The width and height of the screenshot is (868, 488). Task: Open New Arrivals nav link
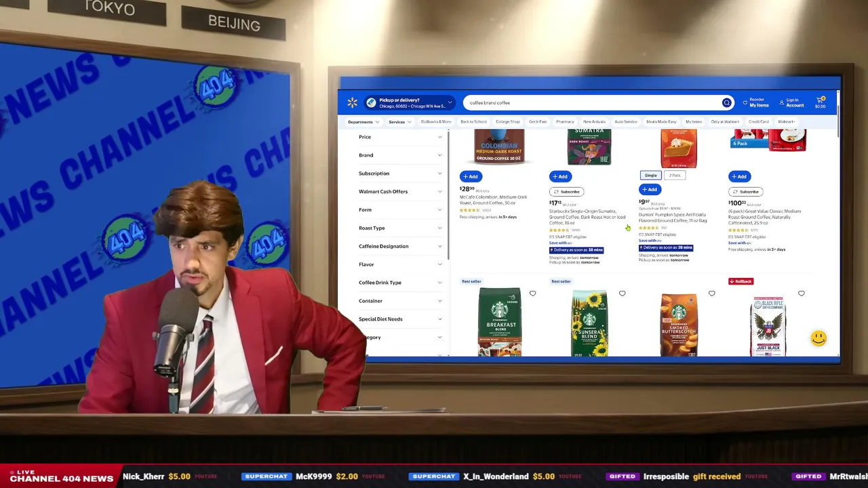pos(594,122)
